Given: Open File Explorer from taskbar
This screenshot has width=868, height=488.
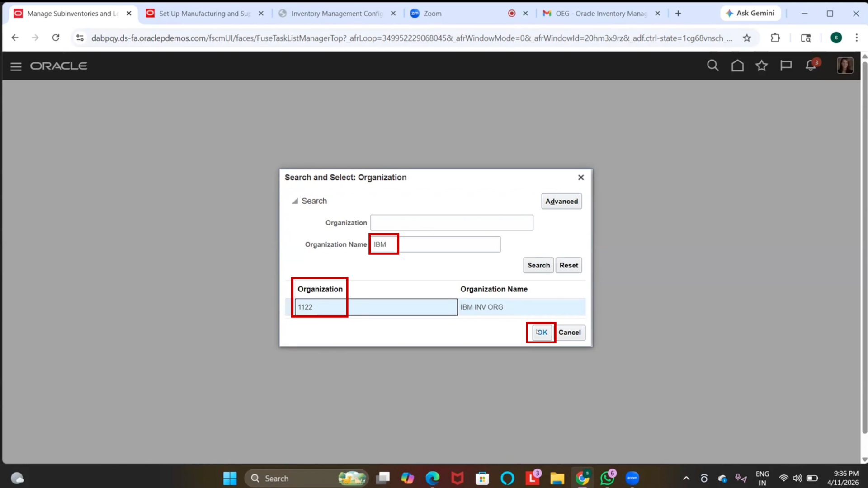Looking at the screenshot, I should click(557, 478).
